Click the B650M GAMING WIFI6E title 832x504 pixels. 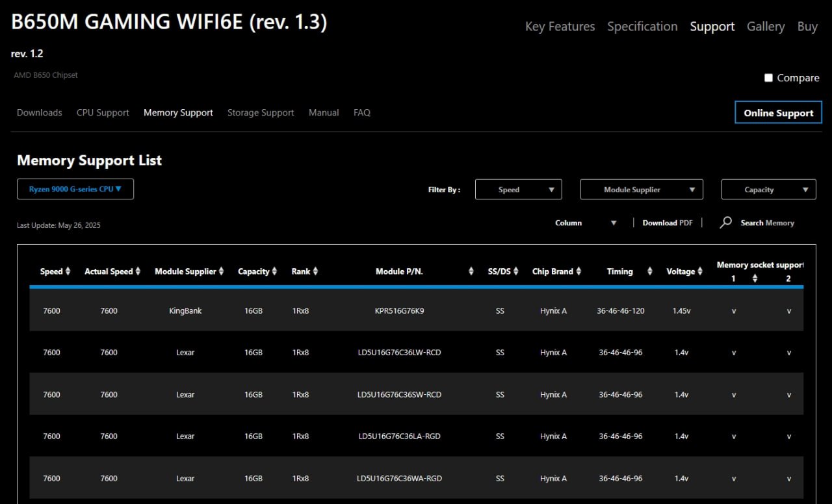pyautogui.click(x=169, y=23)
